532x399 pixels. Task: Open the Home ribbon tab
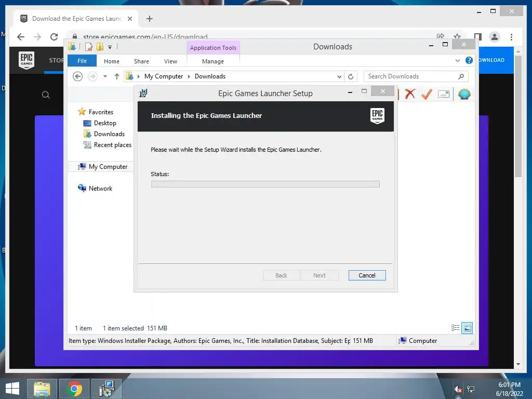pos(112,61)
